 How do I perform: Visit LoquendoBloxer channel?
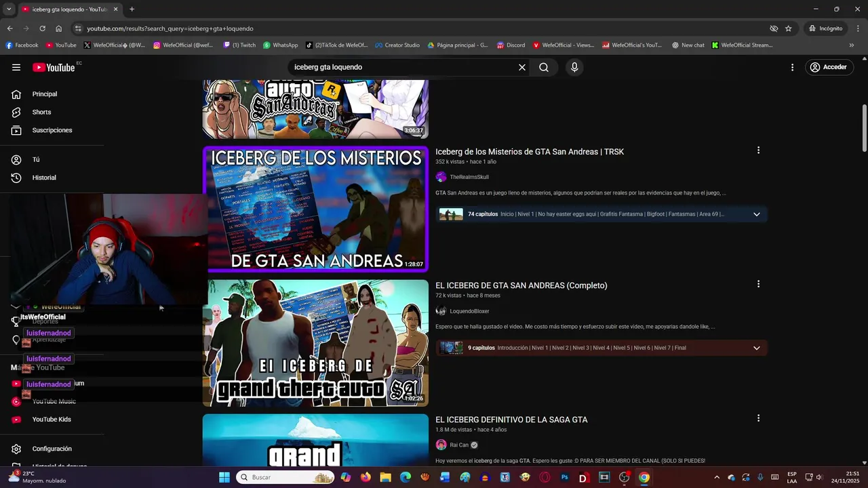(x=469, y=311)
